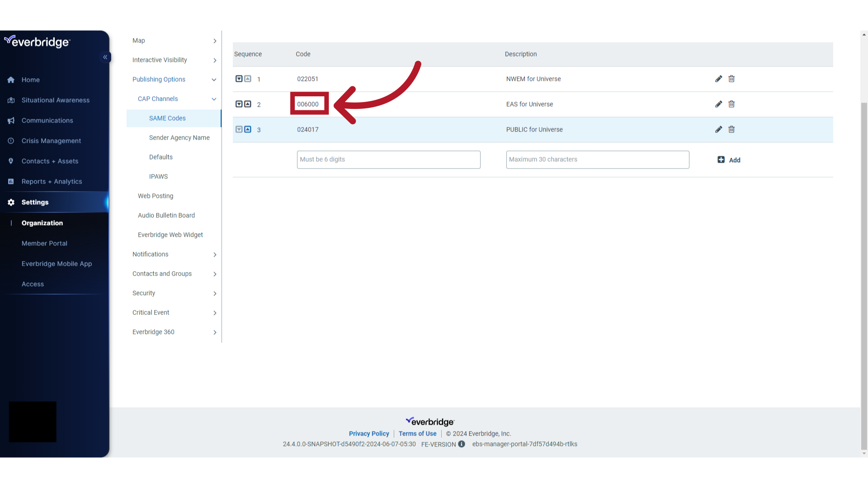The image size is (868, 488).
Task: Click the delete icon for NWEM for Universe
Action: pyautogui.click(x=731, y=79)
